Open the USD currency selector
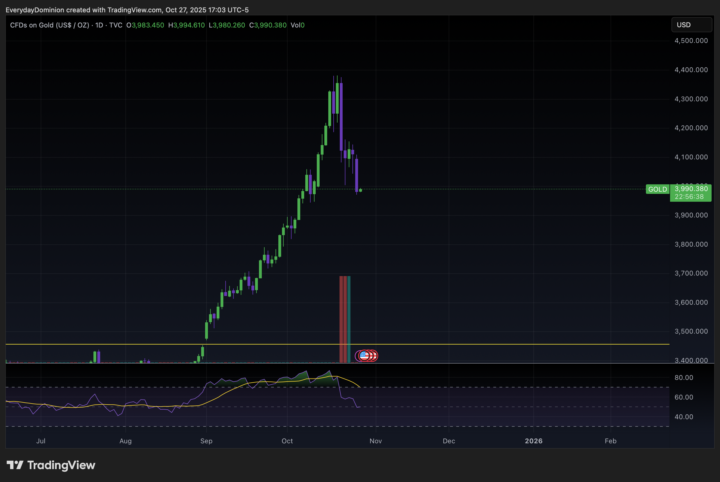 point(691,25)
